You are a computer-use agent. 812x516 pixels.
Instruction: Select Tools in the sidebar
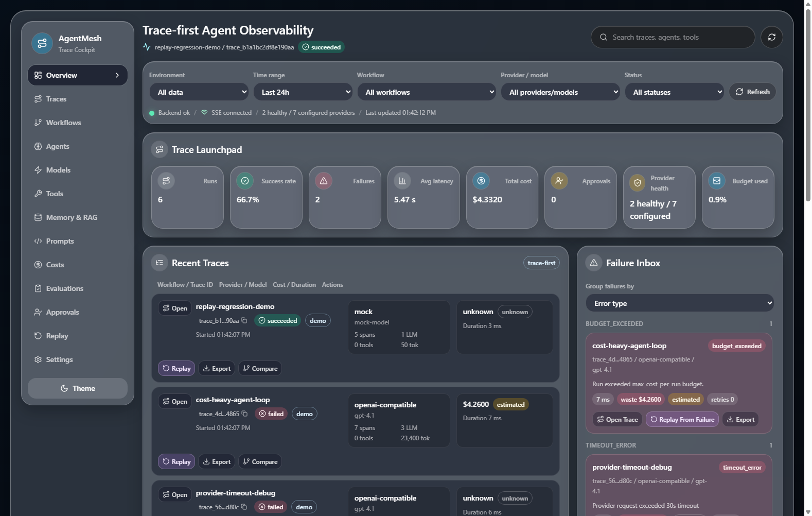coord(78,194)
